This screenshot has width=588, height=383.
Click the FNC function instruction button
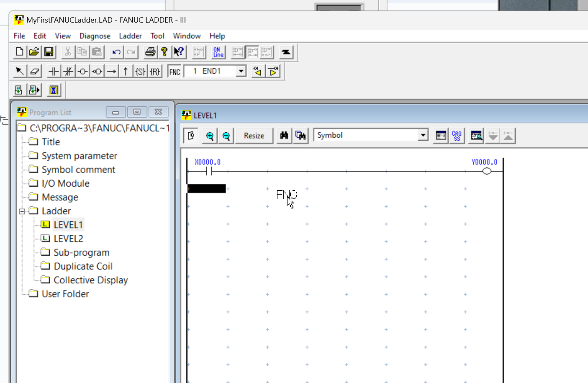(175, 71)
